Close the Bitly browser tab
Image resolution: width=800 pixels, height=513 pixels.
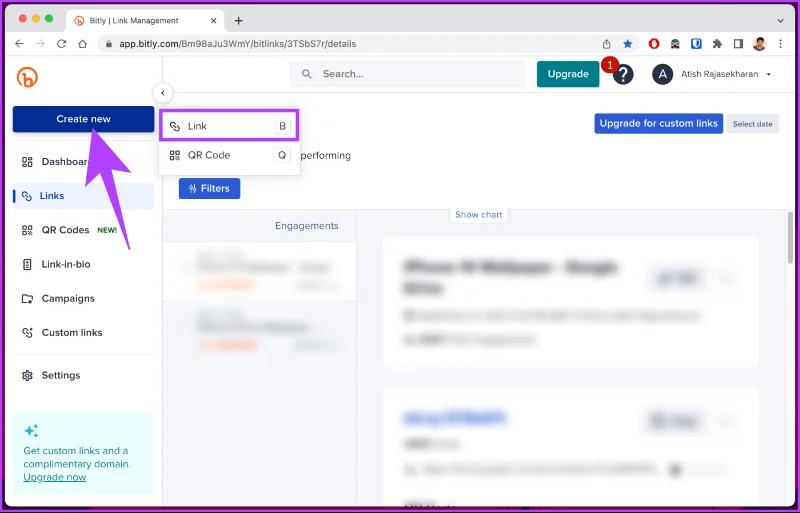coord(214,21)
